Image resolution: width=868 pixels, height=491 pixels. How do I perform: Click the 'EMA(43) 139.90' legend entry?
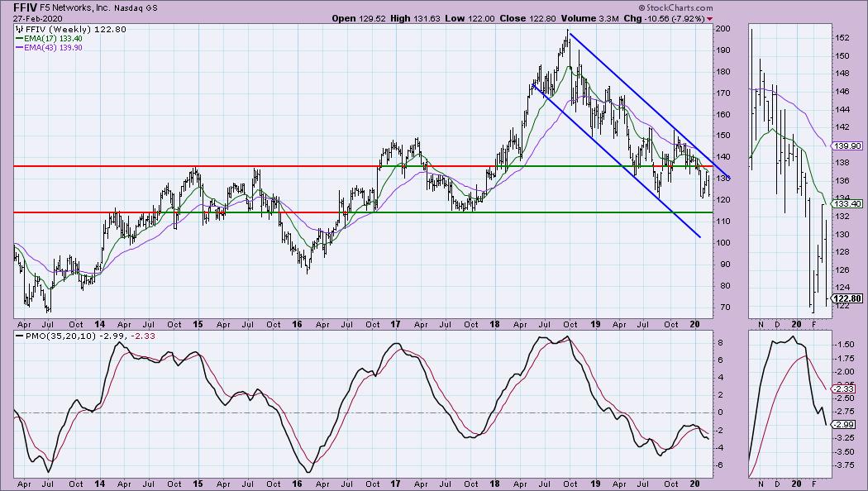pos(53,48)
